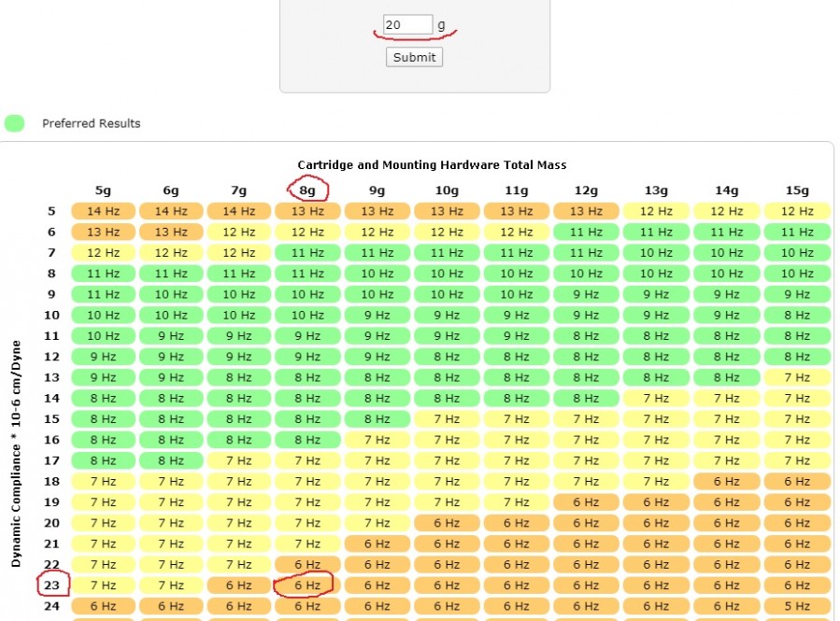Click the Preferred Results legend label
The image size is (840, 621).
(x=91, y=123)
